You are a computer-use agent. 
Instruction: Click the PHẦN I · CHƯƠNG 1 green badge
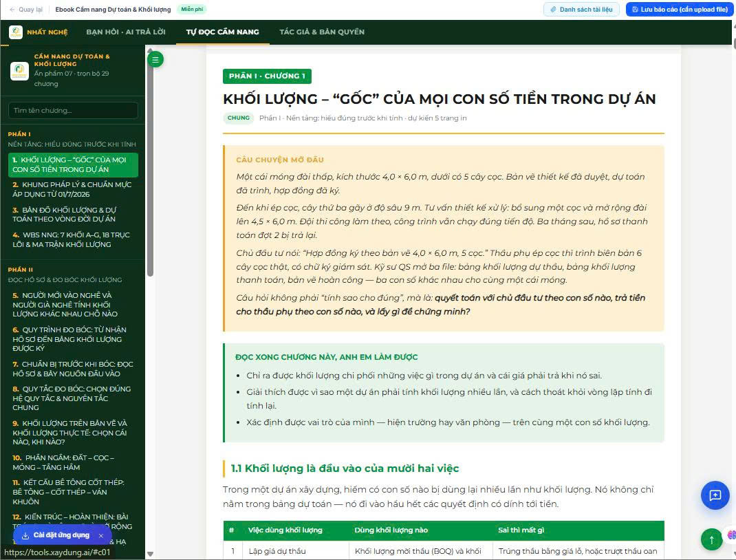[267, 76]
